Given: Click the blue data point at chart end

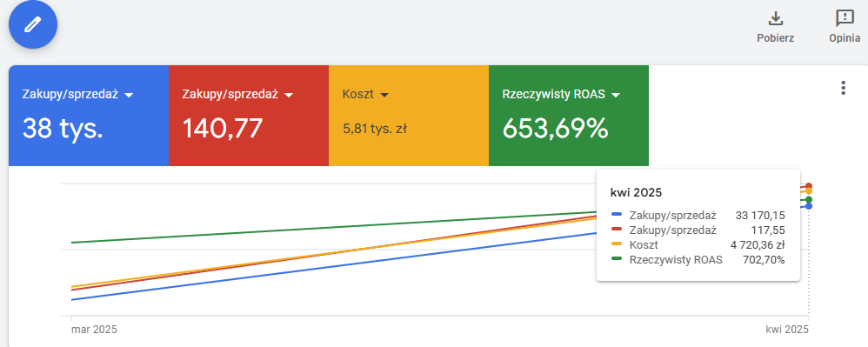Looking at the screenshot, I should tap(809, 206).
